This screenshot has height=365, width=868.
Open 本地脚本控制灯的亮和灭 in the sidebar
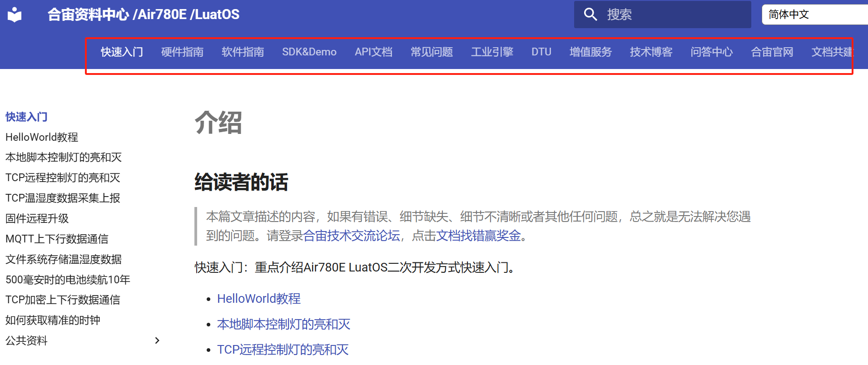64,158
